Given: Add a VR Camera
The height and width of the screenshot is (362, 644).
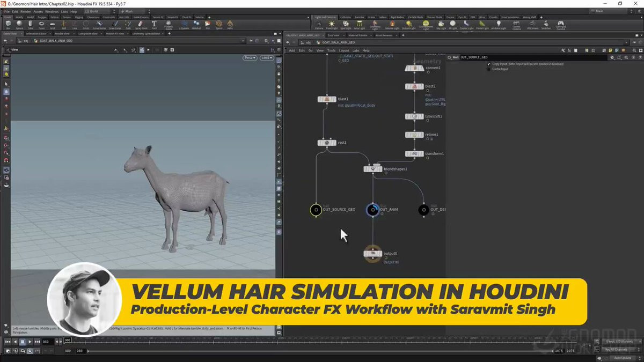Looking at the screenshot, I should 532,25.
